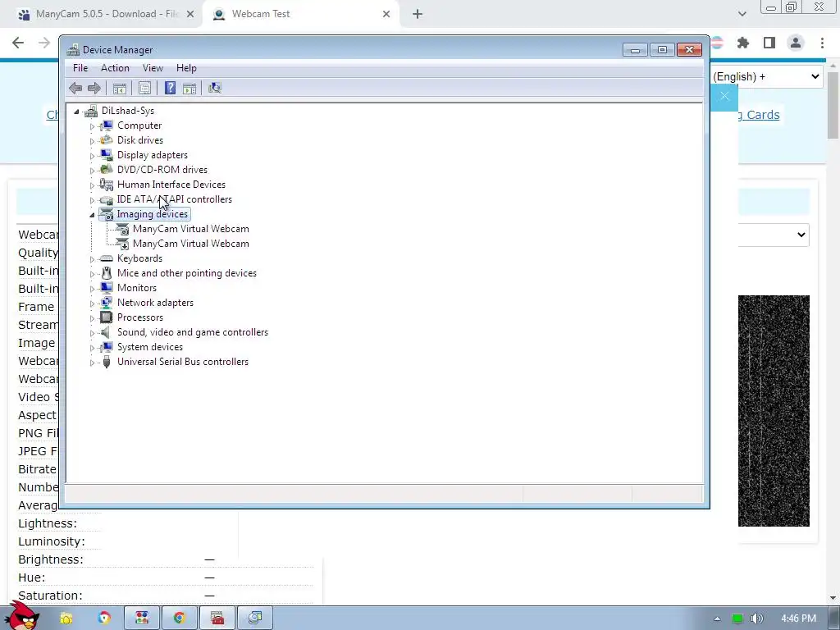The image size is (840, 630).
Task: Expand the Universal Serial Bus controllers arrow
Action: pos(92,363)
